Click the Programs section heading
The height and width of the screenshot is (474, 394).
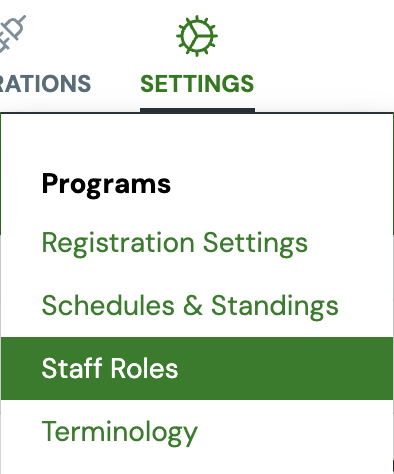[x=106, y=184]
